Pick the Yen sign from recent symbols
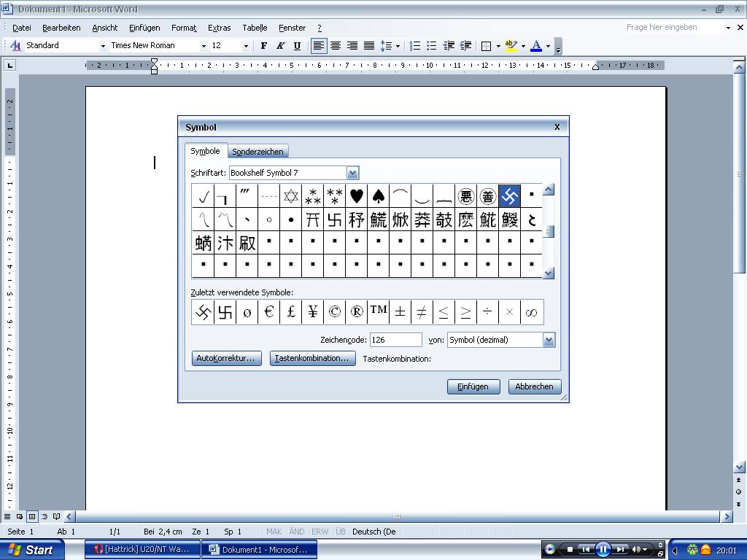The width and height of the screenshot is (747, 560). (x=312, y=312)
